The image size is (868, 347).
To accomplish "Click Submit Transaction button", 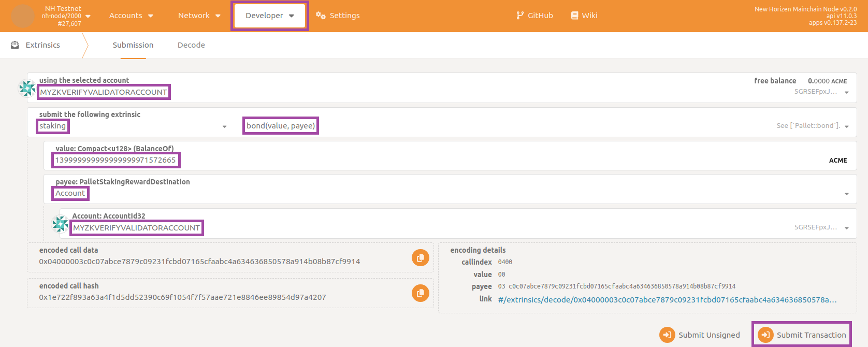I will [x=802, y=335].
